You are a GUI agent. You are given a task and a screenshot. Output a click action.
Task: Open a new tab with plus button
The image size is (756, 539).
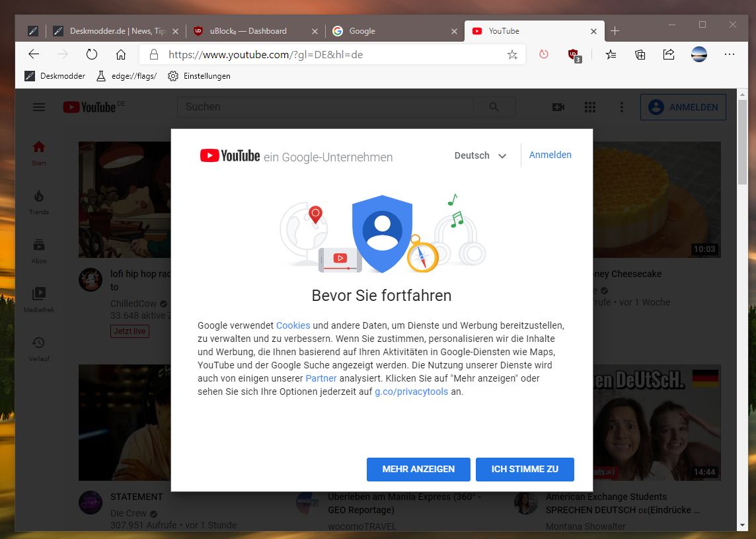[615, 31]
